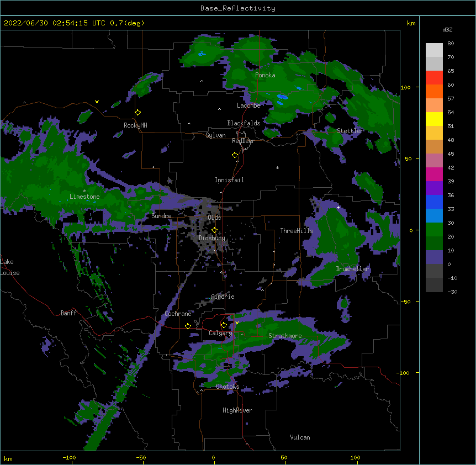The height and width of the screenshot is (465, 476).
Task: Click the -100 tick on the bottom axis
Action: click(69, 457)
